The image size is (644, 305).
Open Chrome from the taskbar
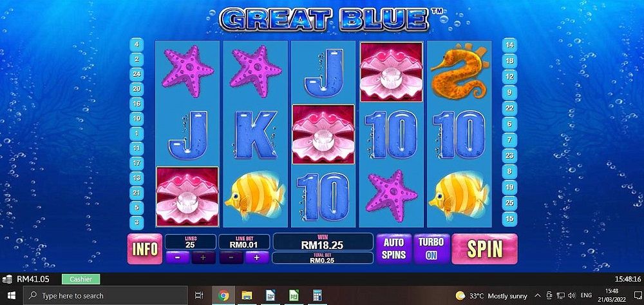(223, 295)
